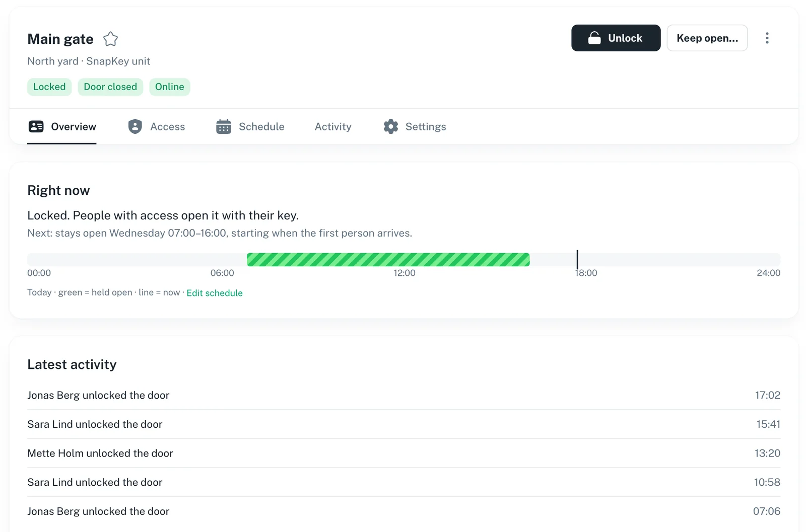Click the Main gate title

[60, 39]
